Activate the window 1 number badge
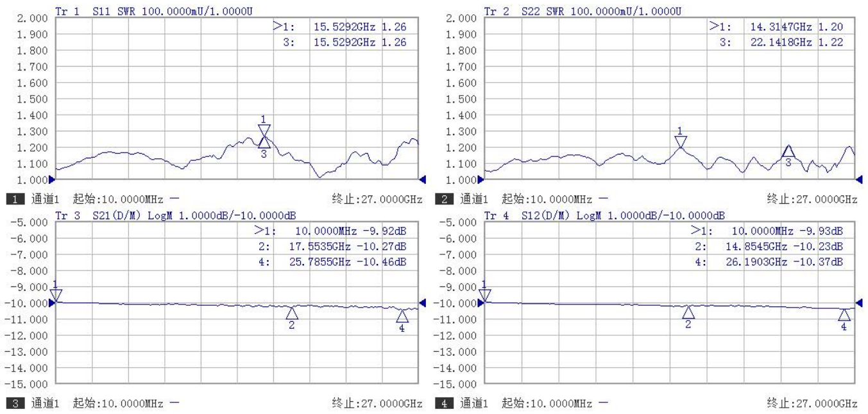Screen dimensions: 868x414 [12, 199]
